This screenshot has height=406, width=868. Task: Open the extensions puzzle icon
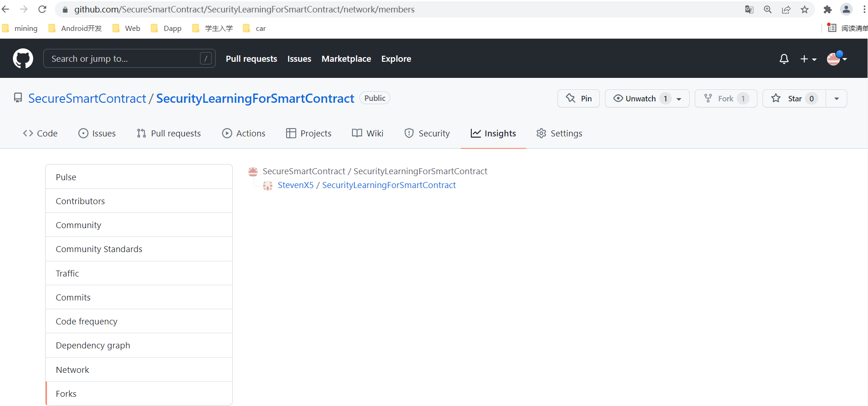pos(827,10)
